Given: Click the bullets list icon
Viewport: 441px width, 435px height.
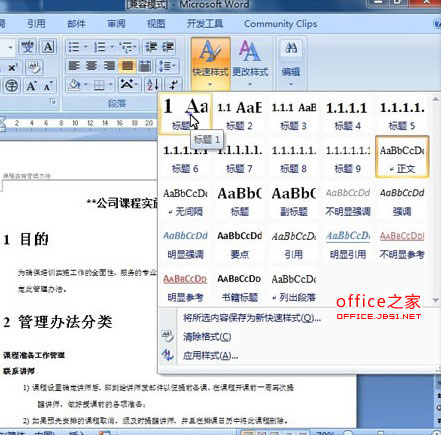Looking at the screenshot, I should pos(74,47).
